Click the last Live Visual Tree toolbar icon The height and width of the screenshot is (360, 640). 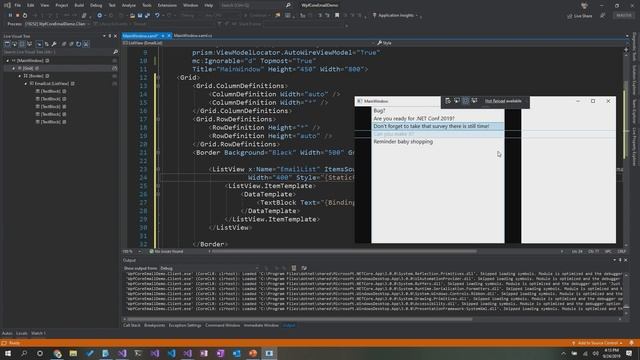pos(86,44)
